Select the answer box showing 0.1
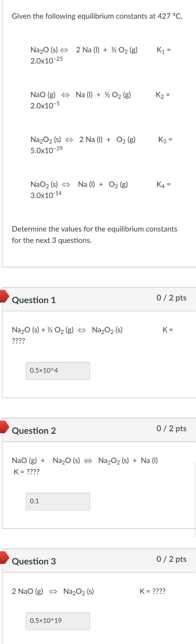Screen dimensions: 196x644 (57, 501)
